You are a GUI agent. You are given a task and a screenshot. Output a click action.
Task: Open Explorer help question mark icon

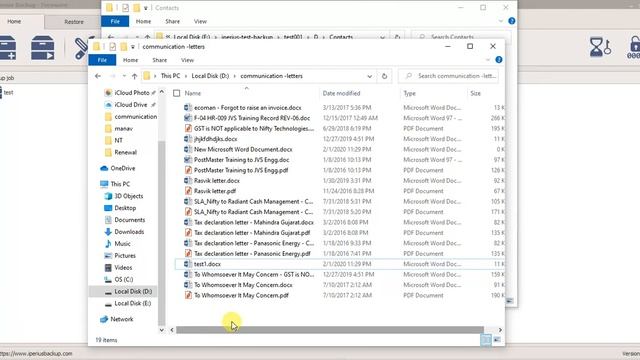(499, 60)
